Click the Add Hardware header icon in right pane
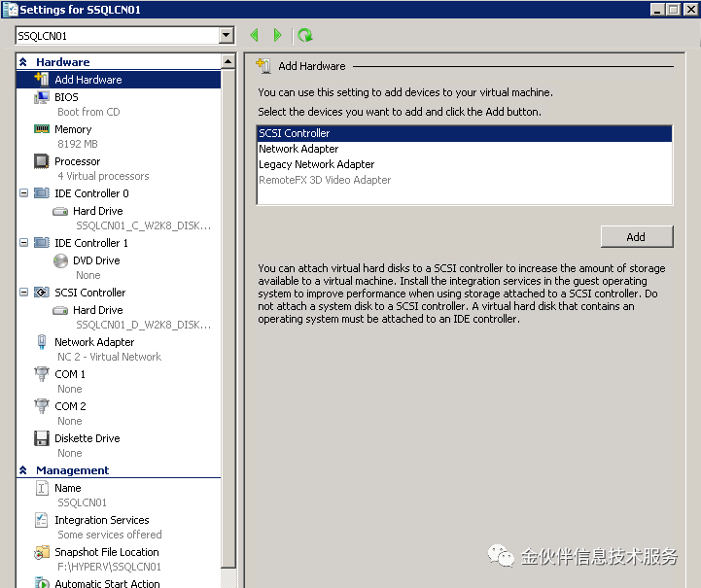This screenshot has width=701, height=588. (263, 66)
